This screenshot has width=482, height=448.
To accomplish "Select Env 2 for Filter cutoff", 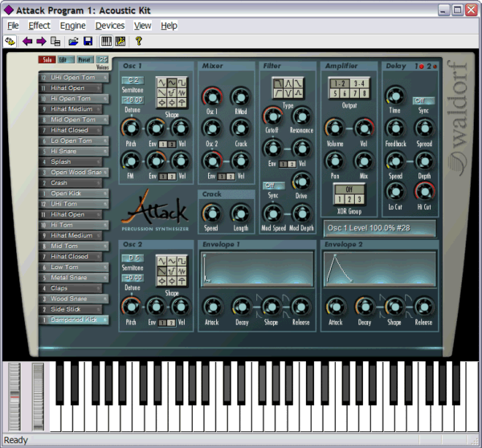I will pyautogui.click(x=292, y=164).
